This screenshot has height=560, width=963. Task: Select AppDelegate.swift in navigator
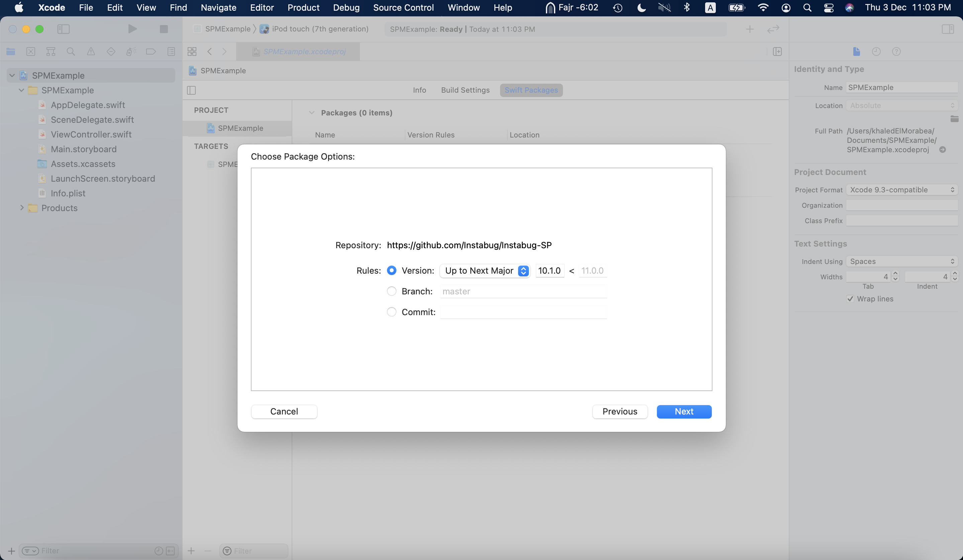(88, 105)
